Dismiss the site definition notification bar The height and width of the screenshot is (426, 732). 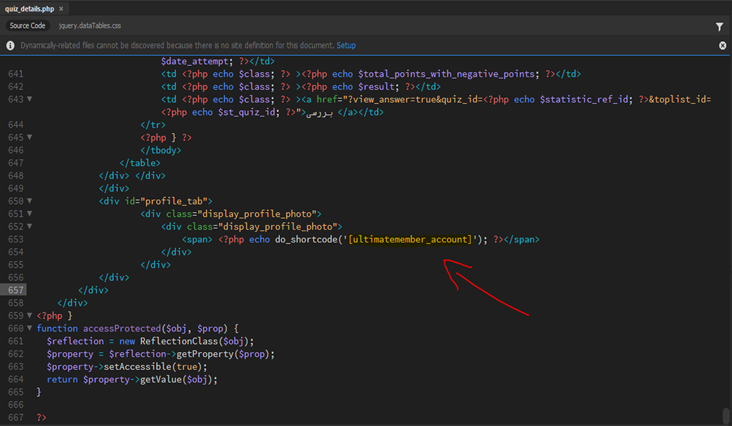tap(722, 46)
